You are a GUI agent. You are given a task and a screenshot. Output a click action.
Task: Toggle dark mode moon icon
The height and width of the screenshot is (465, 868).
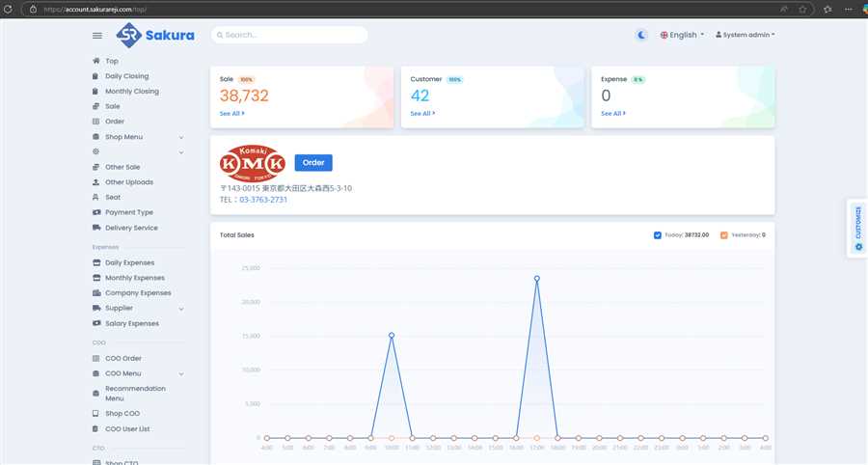click(x=641, y=35)
